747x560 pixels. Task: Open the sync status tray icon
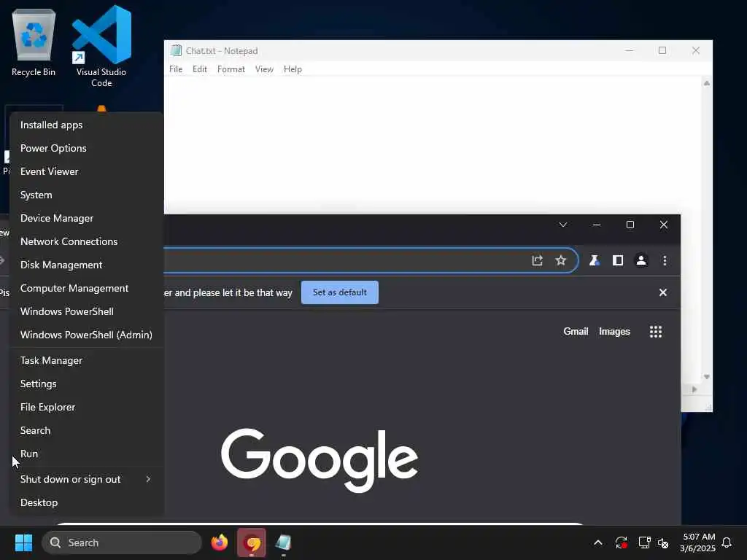(x=622, y=542)
